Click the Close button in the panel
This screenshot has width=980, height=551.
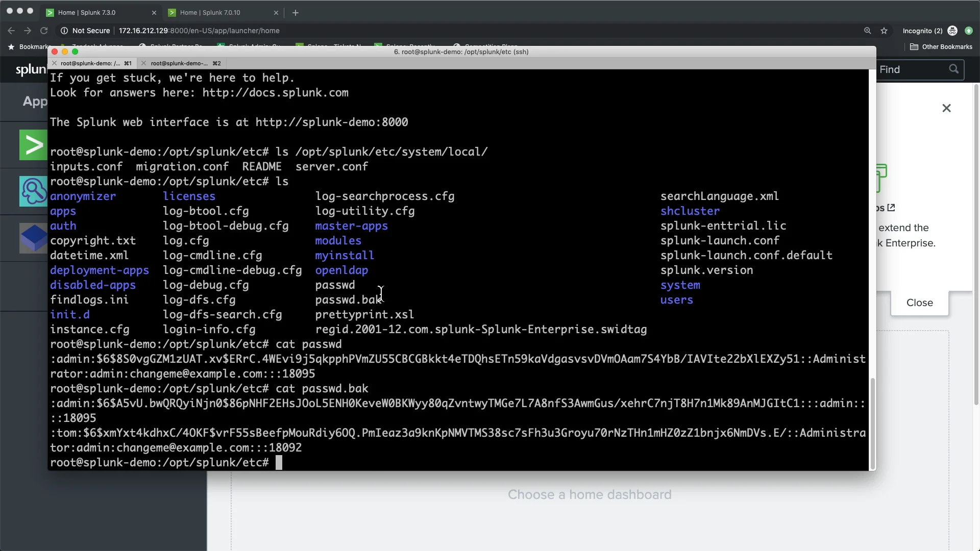click(x=919, y=303)
